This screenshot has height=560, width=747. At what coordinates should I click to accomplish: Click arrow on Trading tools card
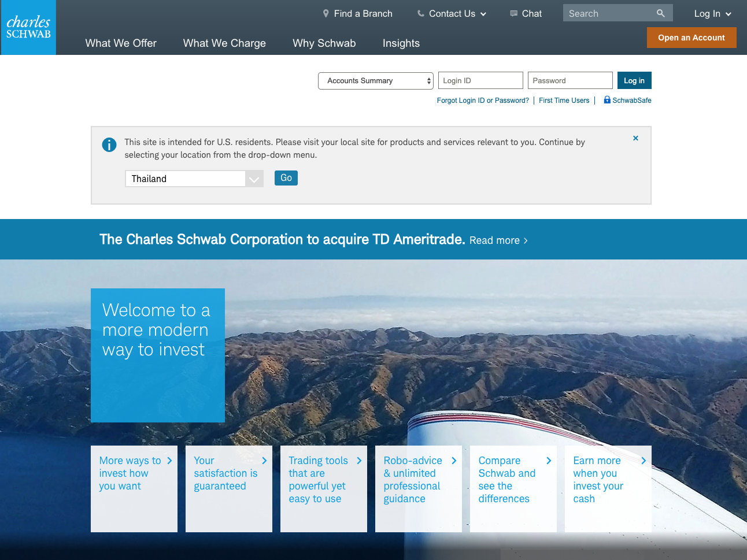(359, 461)
